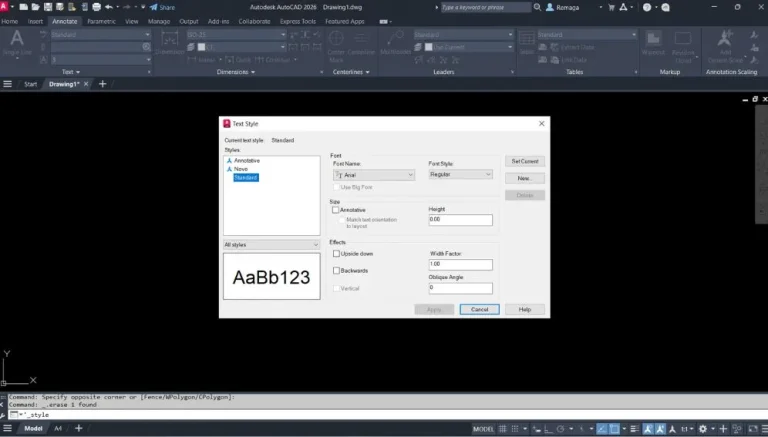768x437 pixels.
Task: Expand the Dimensions panel dropdown
Action: (236, 72)
